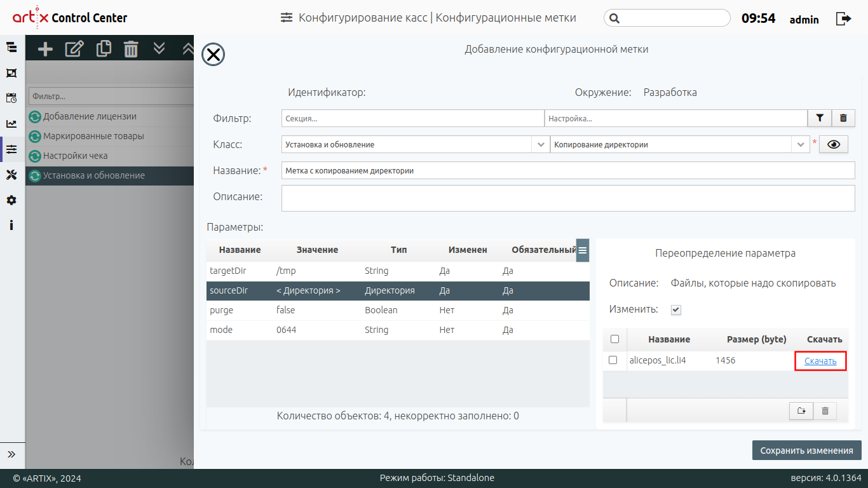Screen dimensions: 868x488
Task: Open the wrench and screwdriver tools section
Action: 11,175
